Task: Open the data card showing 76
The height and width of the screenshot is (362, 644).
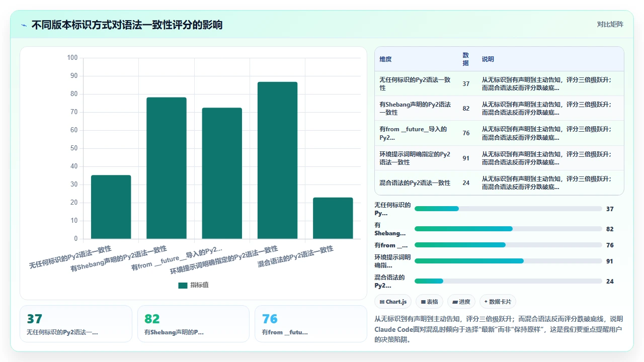Action: coord(311,324)
